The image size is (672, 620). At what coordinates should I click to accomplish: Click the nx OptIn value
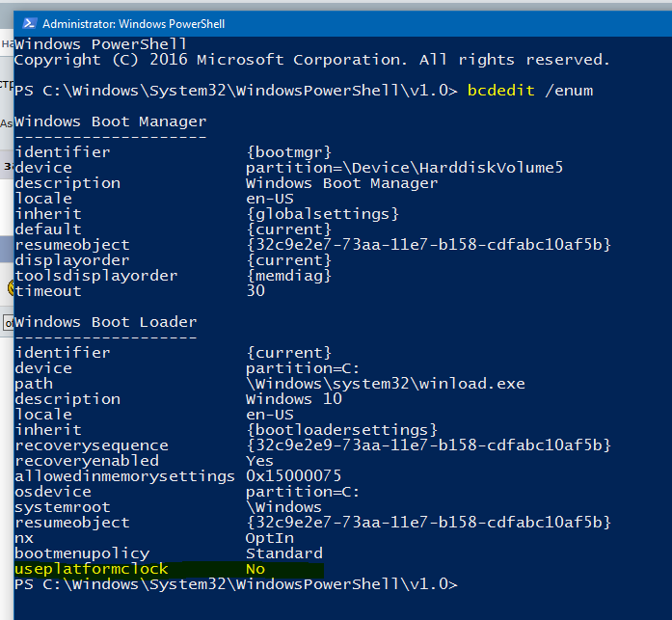click(269, 538)
